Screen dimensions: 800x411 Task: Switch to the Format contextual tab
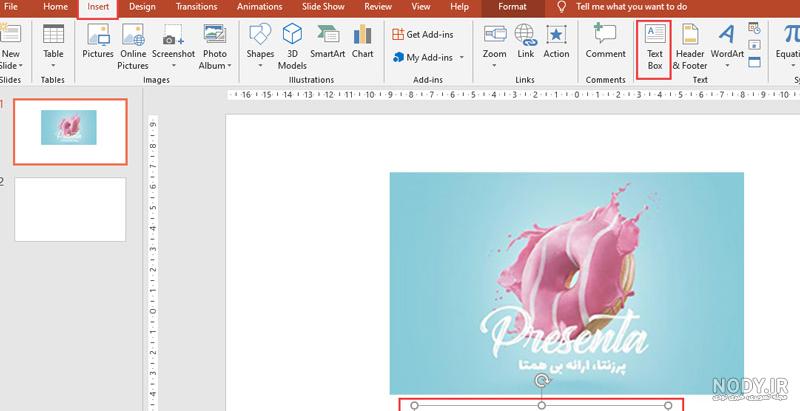(x=512, y=7)
